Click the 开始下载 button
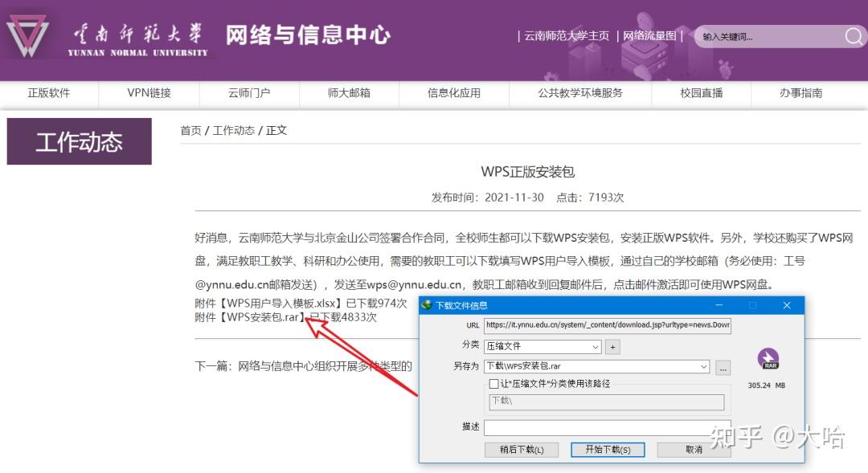This screenshot has width=868, height=473. point(608,450)
